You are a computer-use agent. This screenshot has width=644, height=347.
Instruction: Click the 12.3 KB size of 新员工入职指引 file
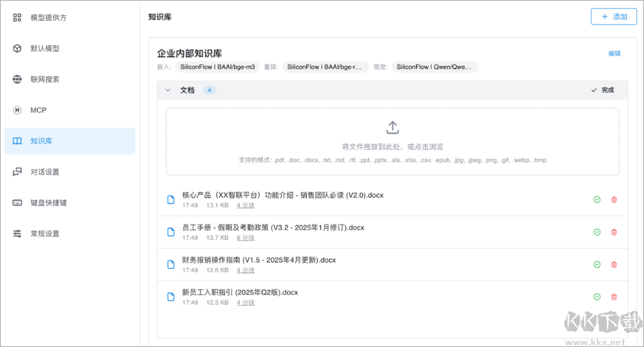click(x=217, y=302)
